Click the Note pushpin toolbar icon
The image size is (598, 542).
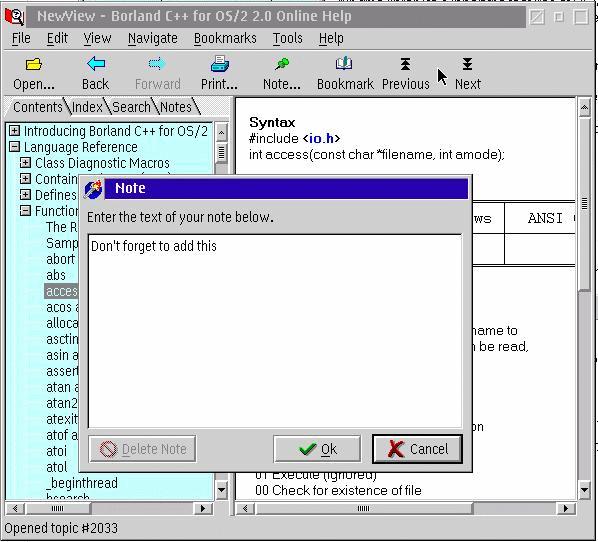pyautogui.click(x=282, y=64)
